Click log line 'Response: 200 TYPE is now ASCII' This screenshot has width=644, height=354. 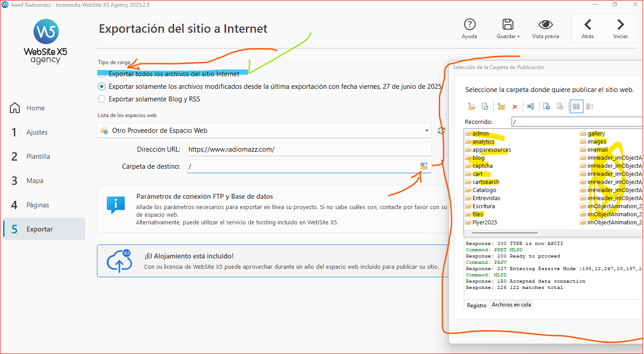[514, 244]
